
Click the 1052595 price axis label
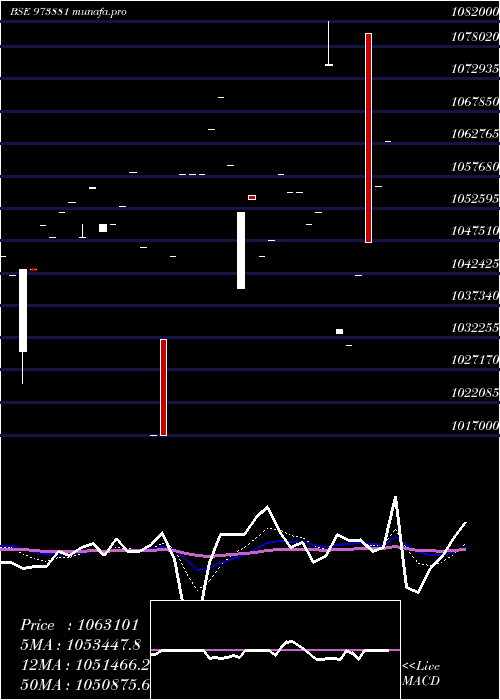pyautogui.click(x=476, y=199)
